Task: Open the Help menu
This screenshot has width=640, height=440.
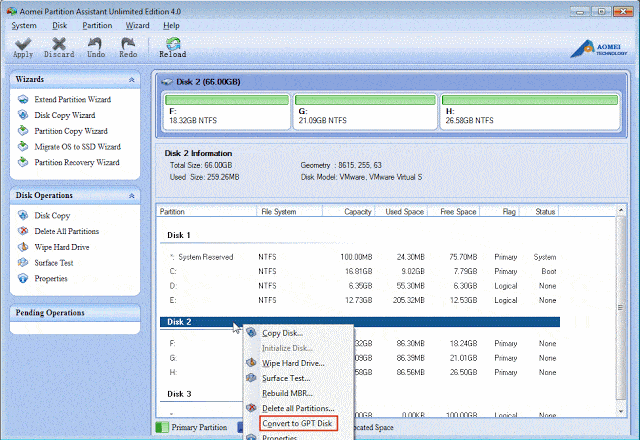Action: coord(171,26)
